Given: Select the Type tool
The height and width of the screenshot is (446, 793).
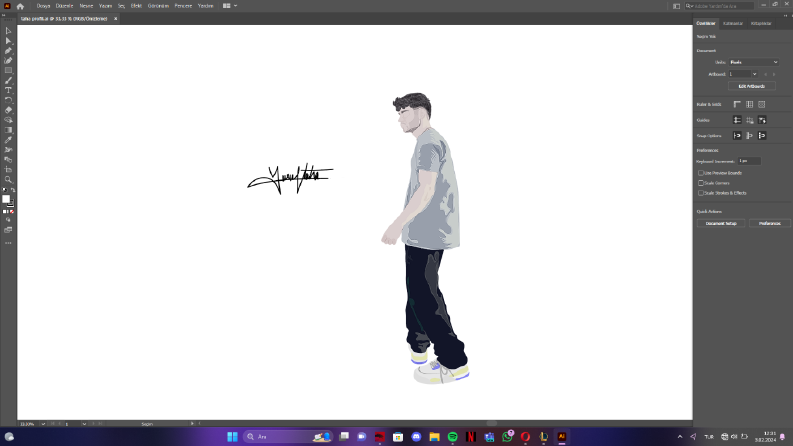Looking at the screenshot, I should point(8,90).
